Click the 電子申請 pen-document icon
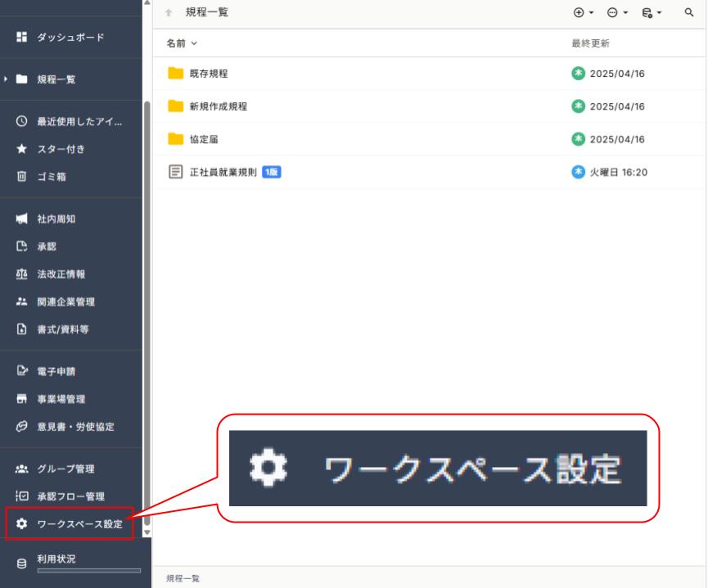Image resolution: width=717 pixels, height=588 pixels. pos(21,371)
